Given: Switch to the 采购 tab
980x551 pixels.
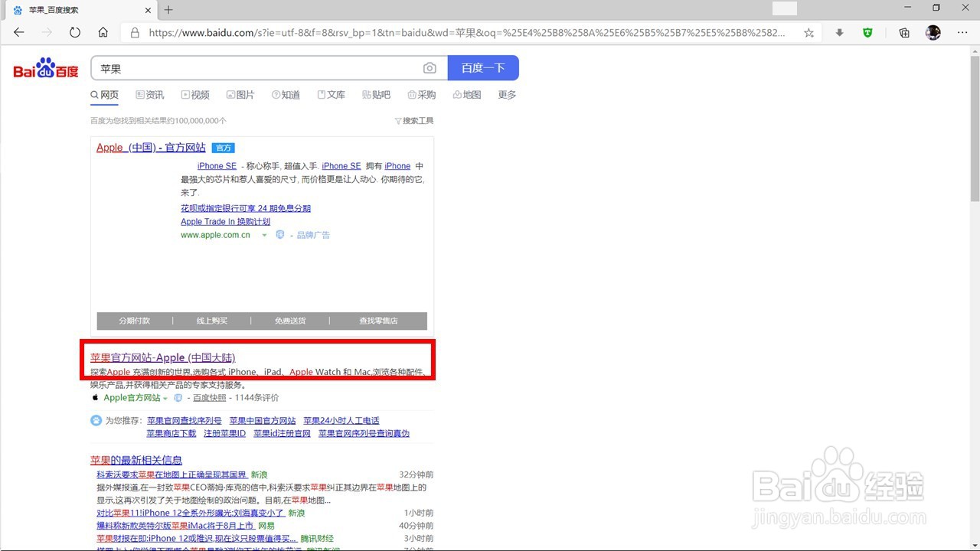Looking at the screenshot, I should coord(421,95).
